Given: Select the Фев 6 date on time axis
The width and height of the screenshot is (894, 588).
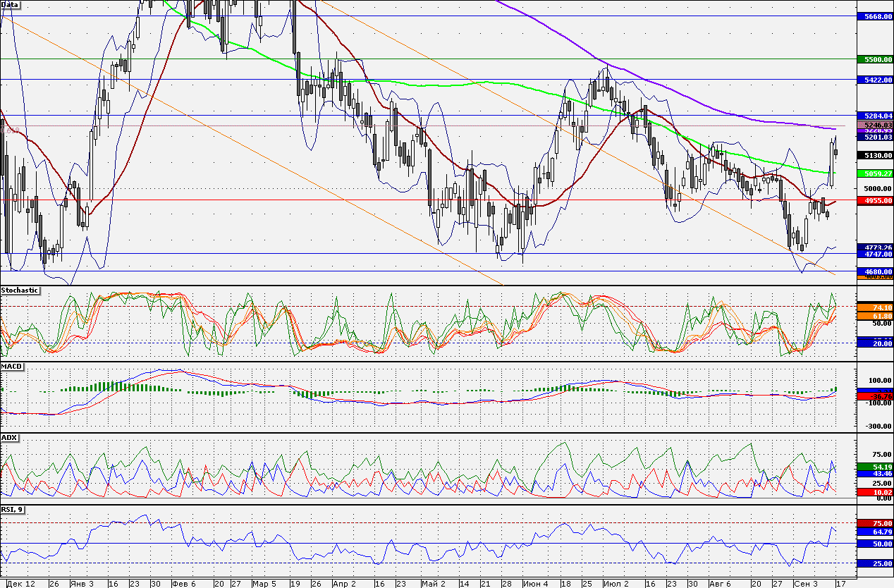Looking at the screenshot, I should coord(184,584).
